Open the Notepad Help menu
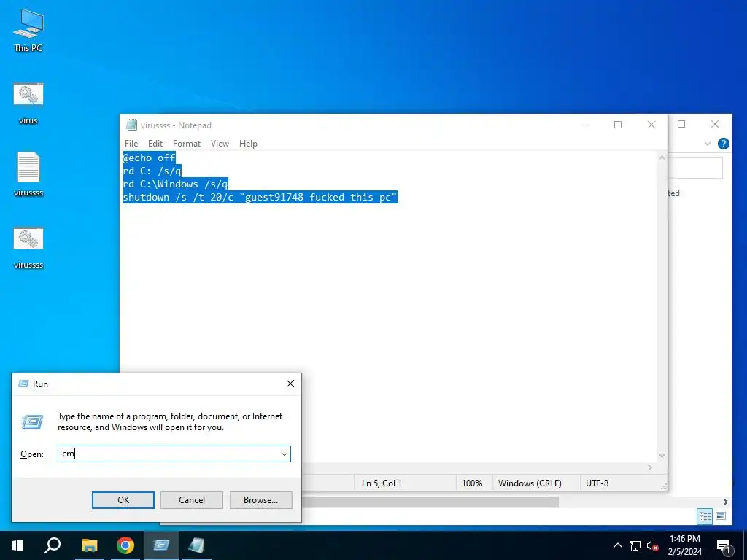 pos(248,144)
